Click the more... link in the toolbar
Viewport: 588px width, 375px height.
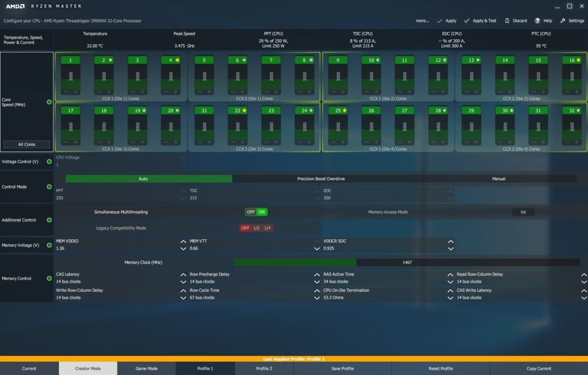point(422,21)
